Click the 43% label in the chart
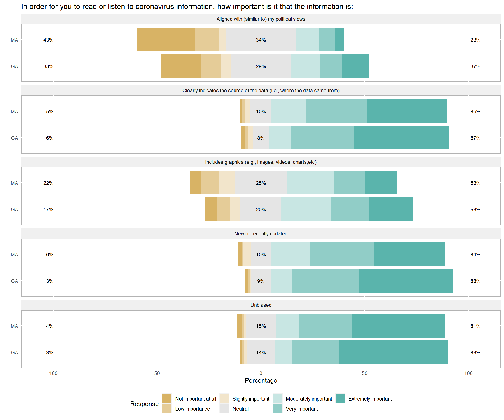This screenshot has height=420, width=504. [x=48, y=40]
